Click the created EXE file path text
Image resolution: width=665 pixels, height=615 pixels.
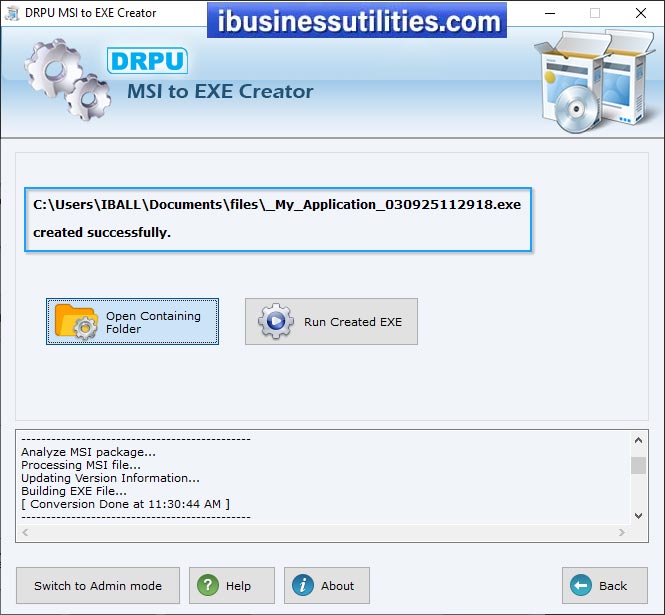pos(277,205)
